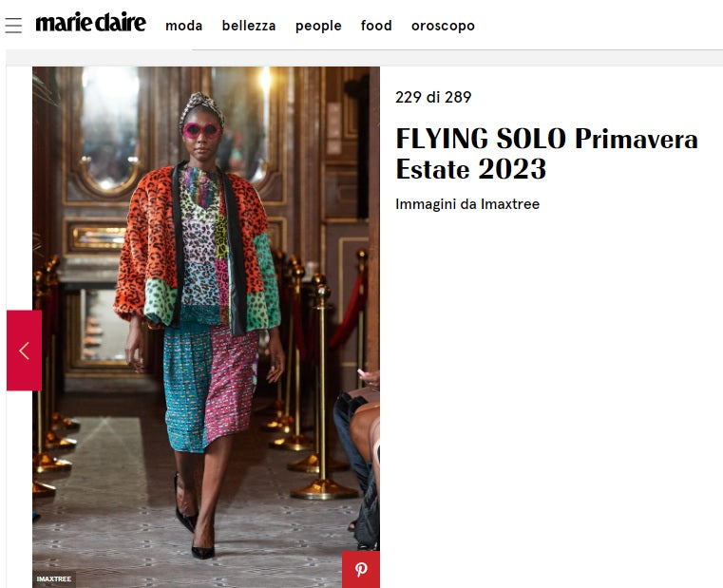Click the model's pink sunglasses in the photo

point(202,130)
